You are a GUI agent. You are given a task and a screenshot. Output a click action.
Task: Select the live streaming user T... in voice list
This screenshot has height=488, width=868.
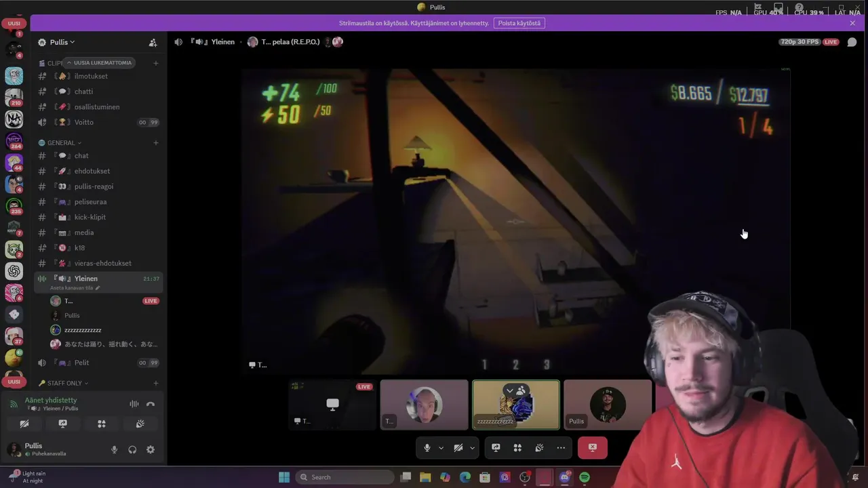click(x=104, y=301)
